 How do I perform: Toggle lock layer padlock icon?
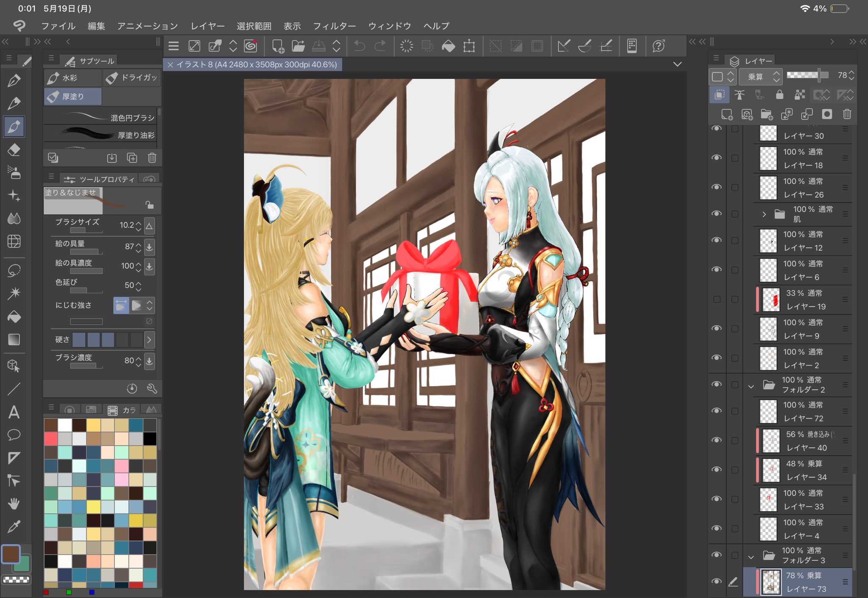click(x=779, y=94)
